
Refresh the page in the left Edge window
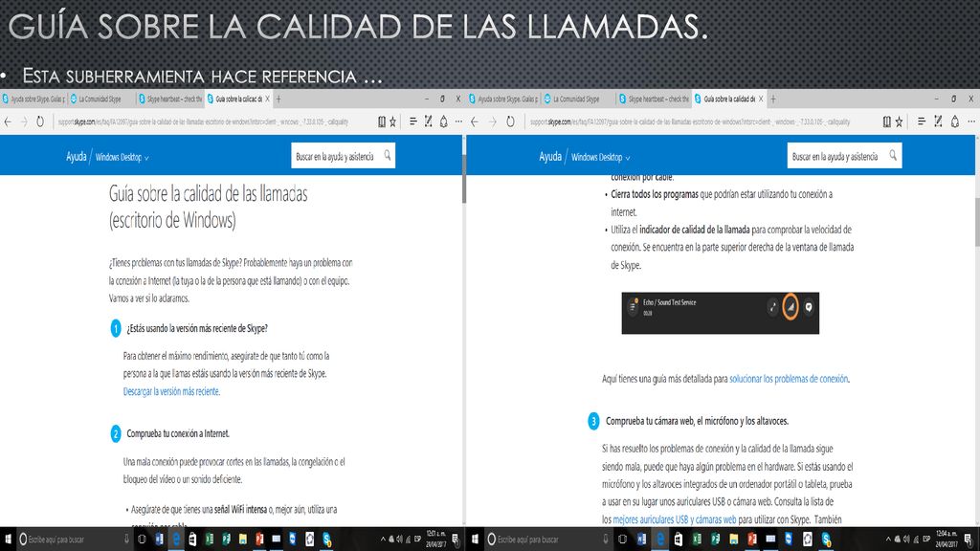tap(40, 121)
